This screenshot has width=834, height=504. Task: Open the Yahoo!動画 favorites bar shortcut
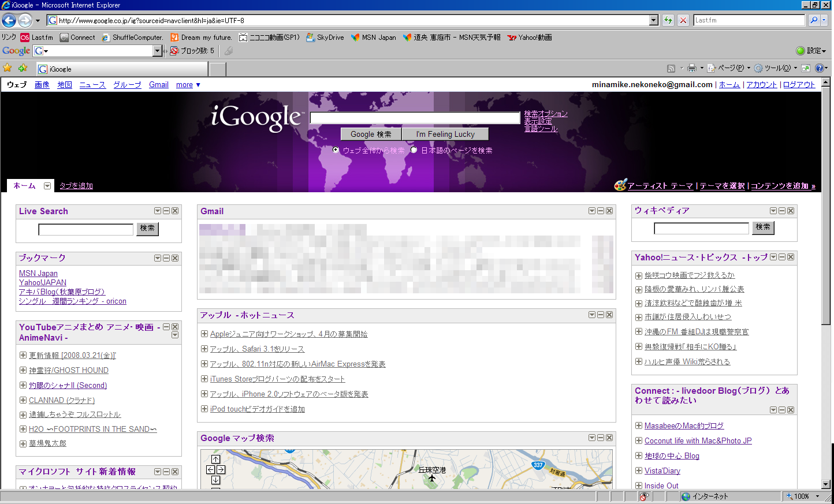coord(530,38)
